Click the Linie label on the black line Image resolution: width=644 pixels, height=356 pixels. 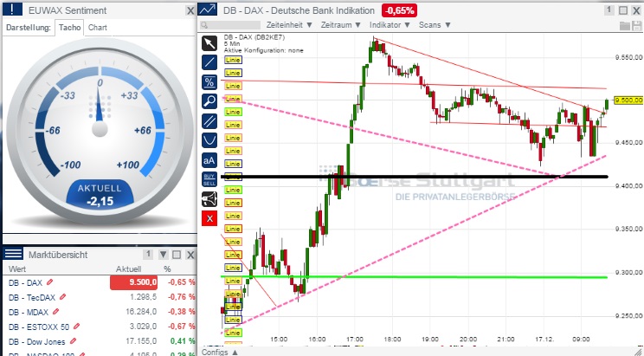(233, 177)
